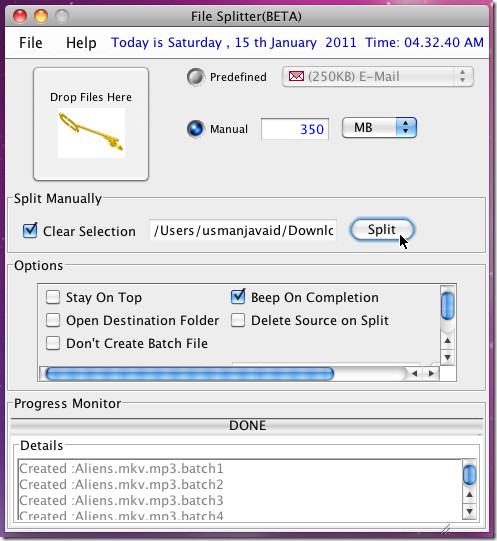The width and height of the screenshot is (497, 541).
Task: Open the (250KB) E-Mail preset dropdown
Action: pos(378,76)
